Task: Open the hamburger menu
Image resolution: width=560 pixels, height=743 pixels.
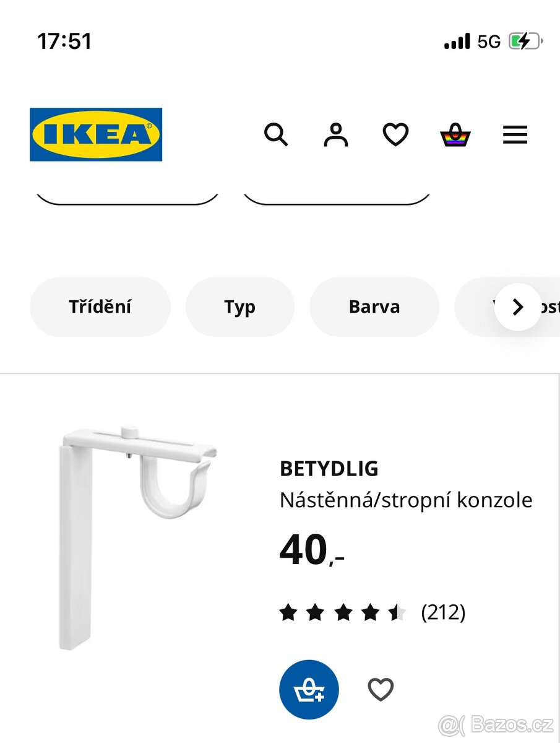Action: tap(515, 134)
